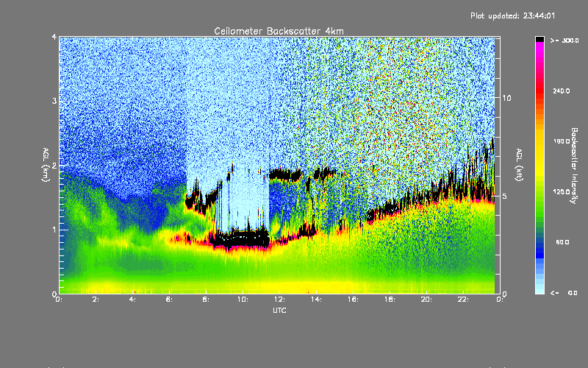Click the 'UTC' x-axis label

(279, 310)
